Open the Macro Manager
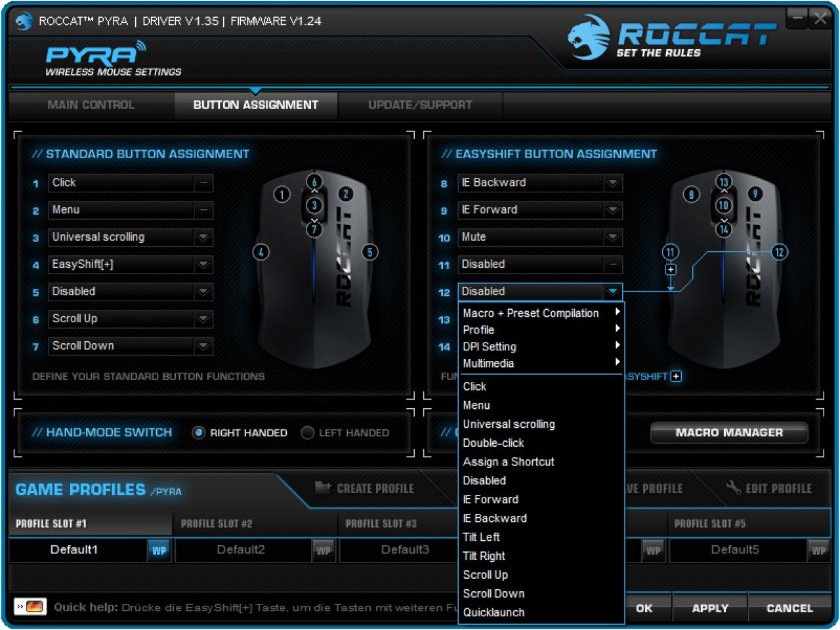This screenshot has height=630, width=840. tap(729, 432)
